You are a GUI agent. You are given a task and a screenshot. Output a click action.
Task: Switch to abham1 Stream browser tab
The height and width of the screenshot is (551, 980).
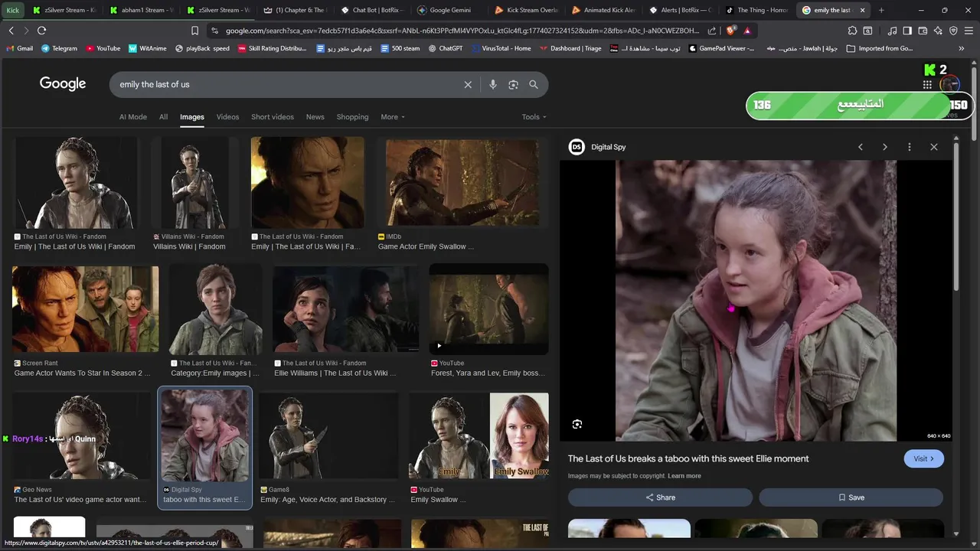pos(141,10)
